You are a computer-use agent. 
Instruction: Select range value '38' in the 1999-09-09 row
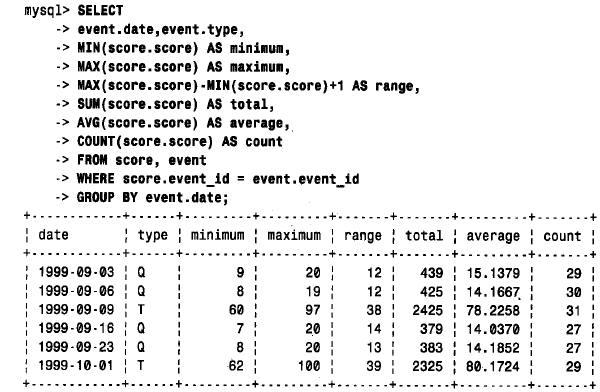pos(374,310)
